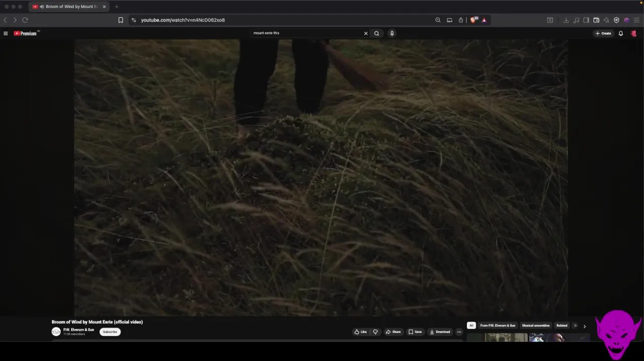Select the All filter chip
644x361 pixels.
click(x=471, y=325)
